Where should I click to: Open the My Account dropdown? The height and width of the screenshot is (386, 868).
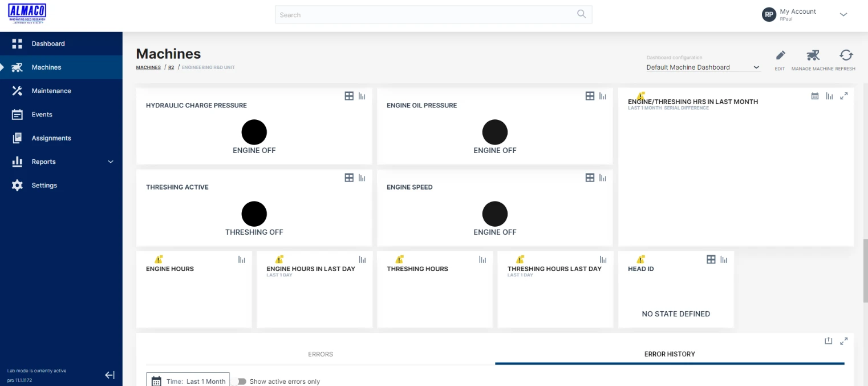(x=843, y=15)
